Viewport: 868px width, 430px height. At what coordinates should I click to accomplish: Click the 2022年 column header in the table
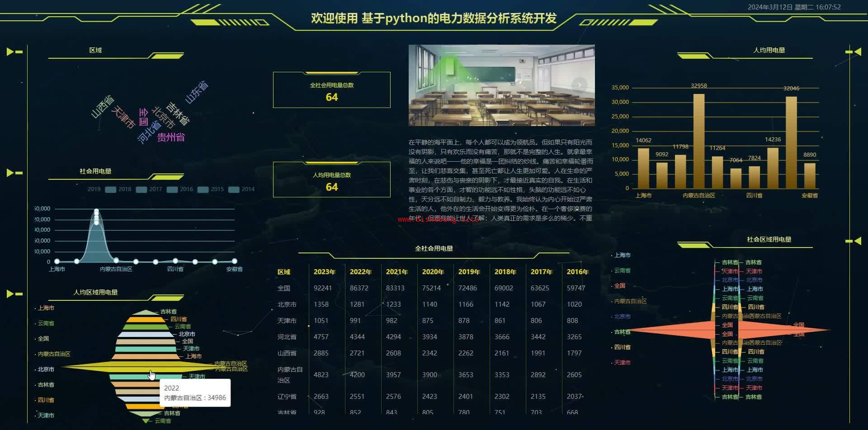pos(361,272)
